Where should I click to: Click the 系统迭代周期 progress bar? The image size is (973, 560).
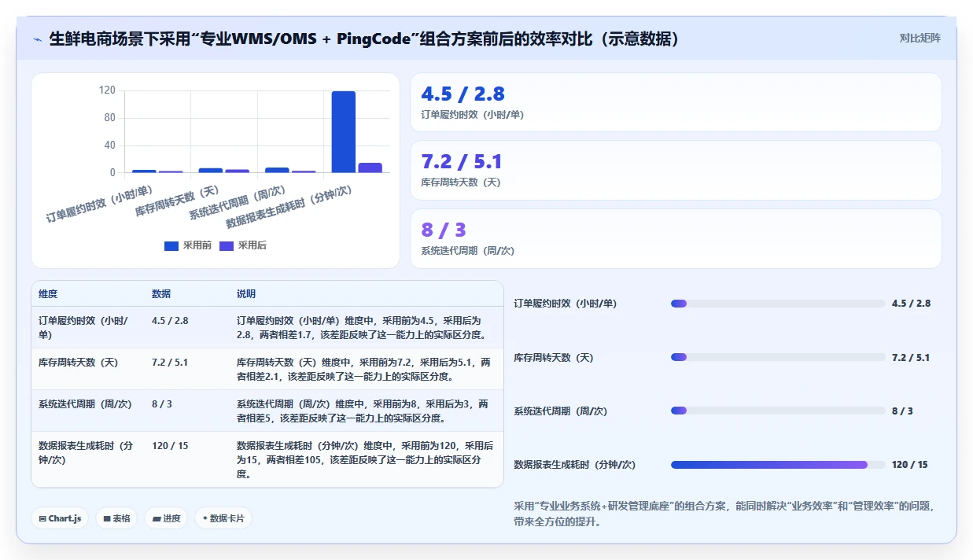(778, 411)
